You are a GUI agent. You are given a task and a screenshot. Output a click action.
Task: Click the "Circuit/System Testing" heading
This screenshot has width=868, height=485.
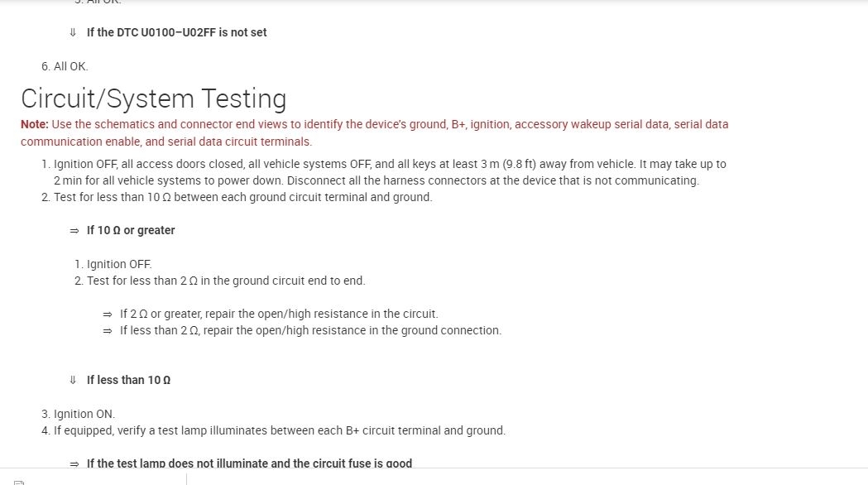point(153,98)
